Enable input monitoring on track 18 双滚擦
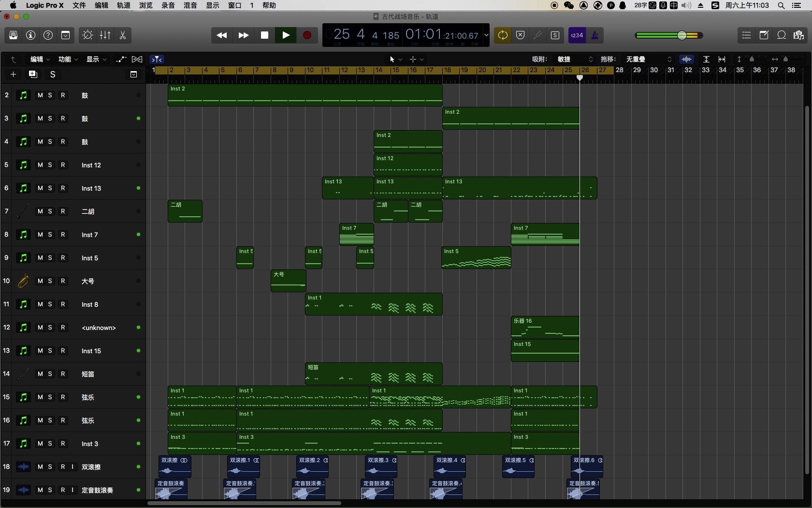 click(x=72, y=467)
